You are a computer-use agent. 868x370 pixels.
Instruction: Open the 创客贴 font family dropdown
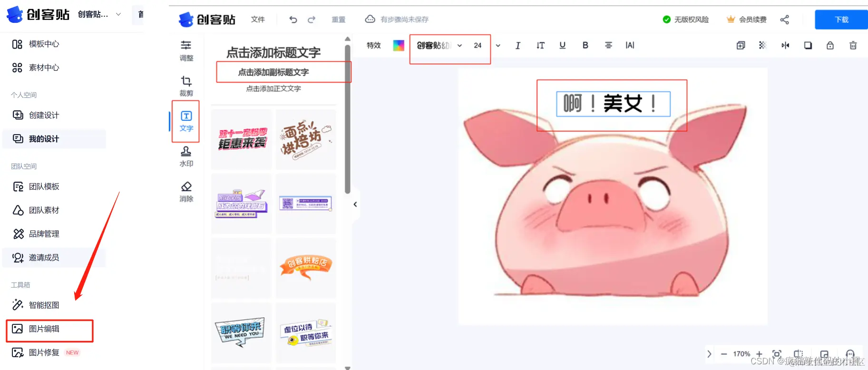coord(439,46)
